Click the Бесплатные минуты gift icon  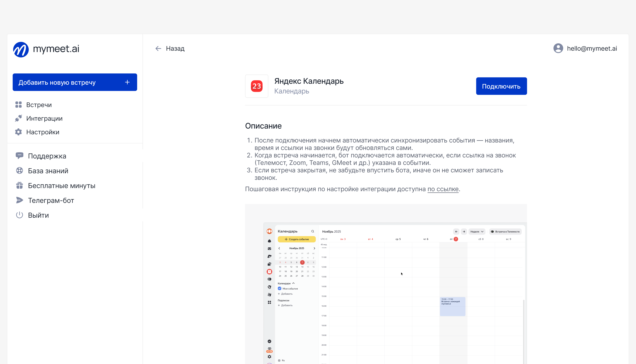point(19,185)
